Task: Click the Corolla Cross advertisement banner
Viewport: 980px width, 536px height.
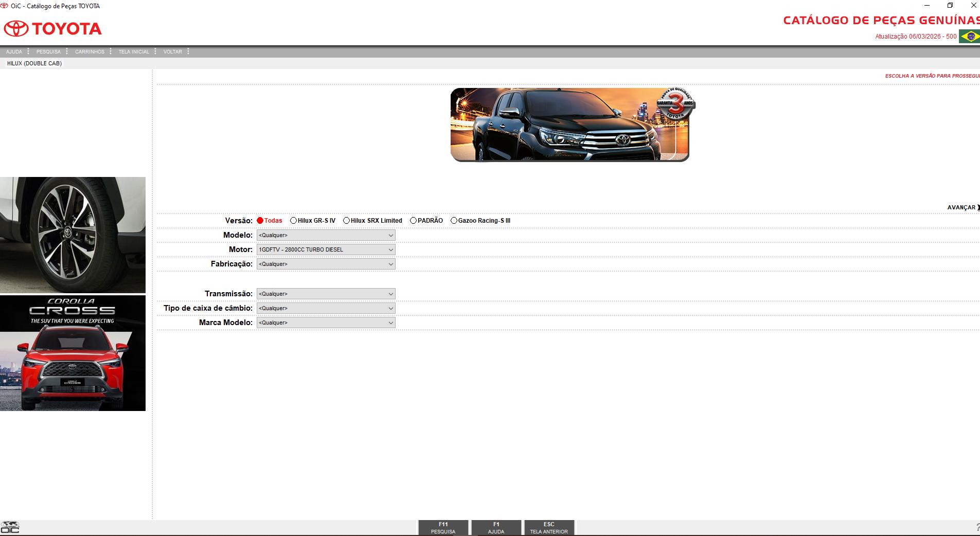Action: 73,353
